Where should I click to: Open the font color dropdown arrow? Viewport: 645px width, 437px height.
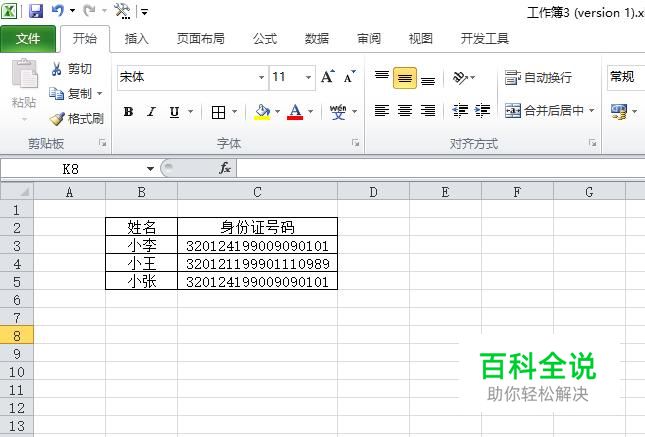311,112
